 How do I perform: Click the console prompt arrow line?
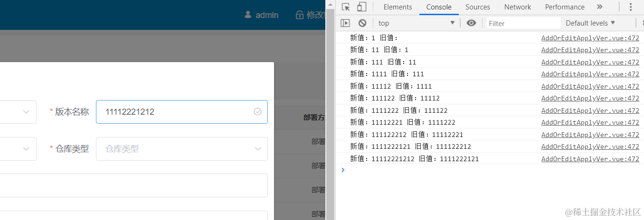point(490,170)
